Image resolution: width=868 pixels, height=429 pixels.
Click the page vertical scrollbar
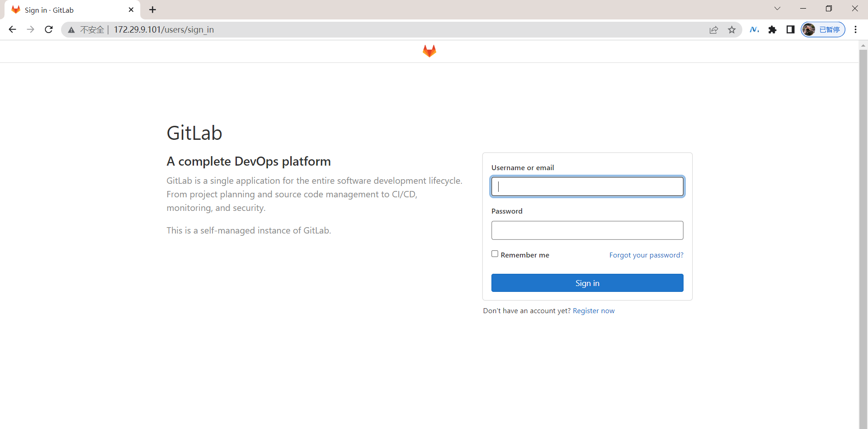[x=863, y=239]
